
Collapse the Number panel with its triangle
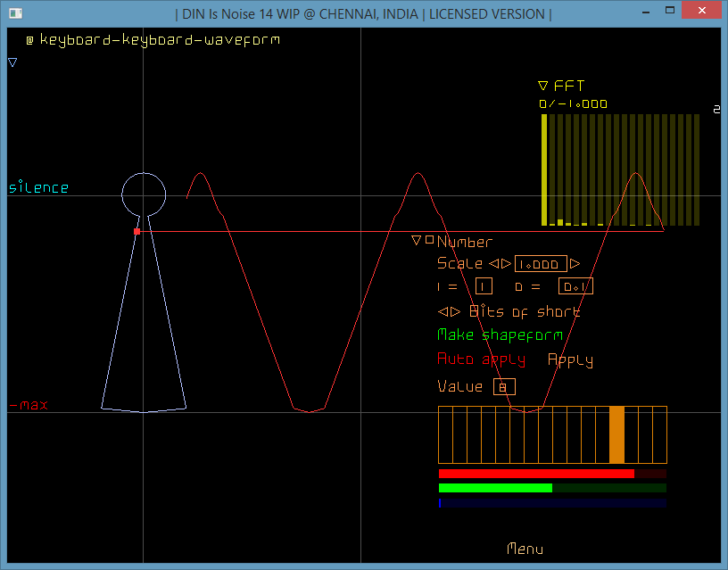click(x=415, y=239)
